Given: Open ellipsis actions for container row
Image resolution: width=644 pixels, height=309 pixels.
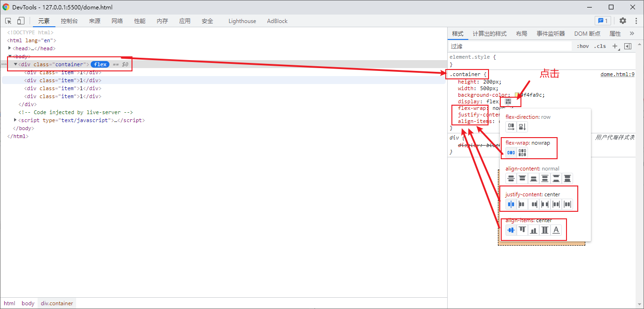Looking at the screenshot, I should click(x=4, y=64).
